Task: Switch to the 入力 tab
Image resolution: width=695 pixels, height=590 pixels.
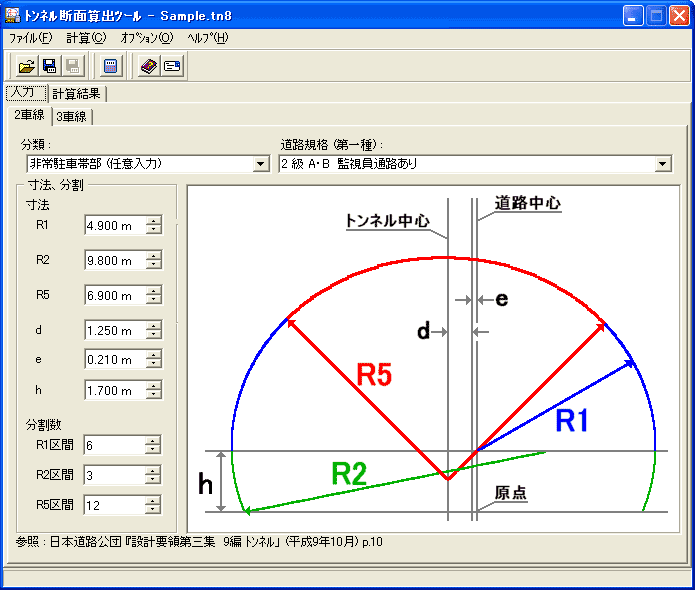Action: [x=26, y=93]
